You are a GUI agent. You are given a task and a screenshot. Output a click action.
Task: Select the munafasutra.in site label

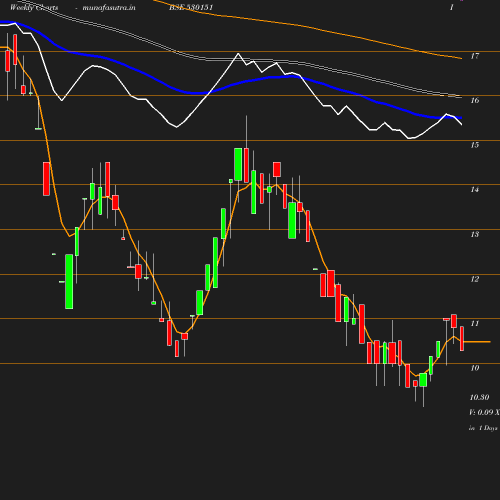tap(109, 8)
